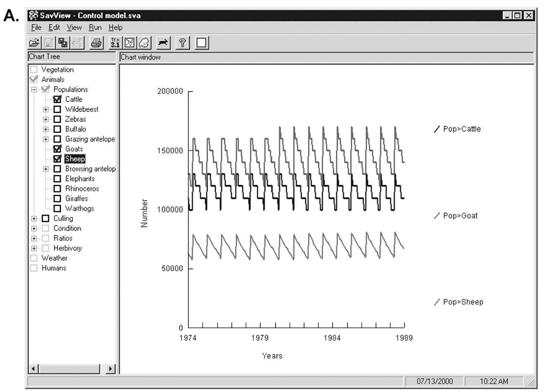
Task: Toggle the Weather checkbox
Action: pos(34,258)
